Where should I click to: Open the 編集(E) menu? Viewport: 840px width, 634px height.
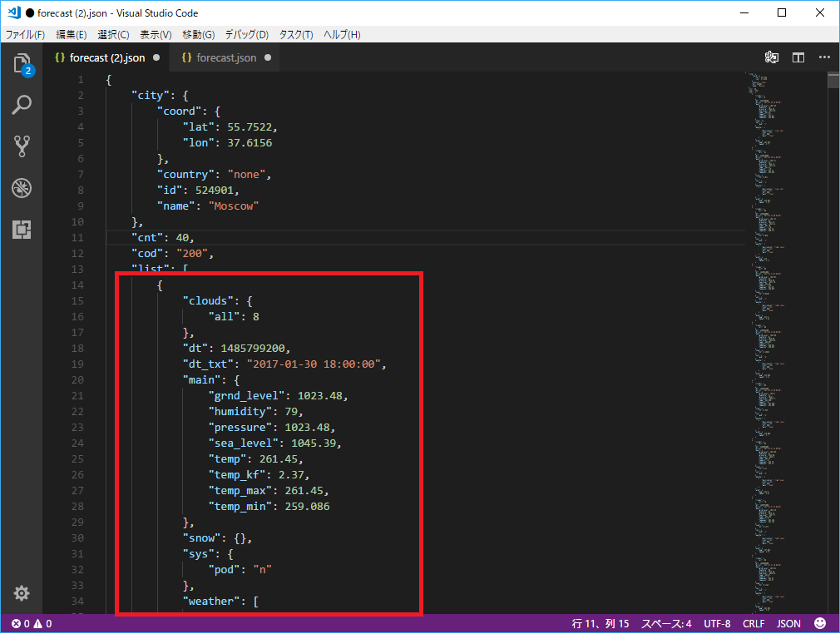pyautogui.click(x=72, y=35)
